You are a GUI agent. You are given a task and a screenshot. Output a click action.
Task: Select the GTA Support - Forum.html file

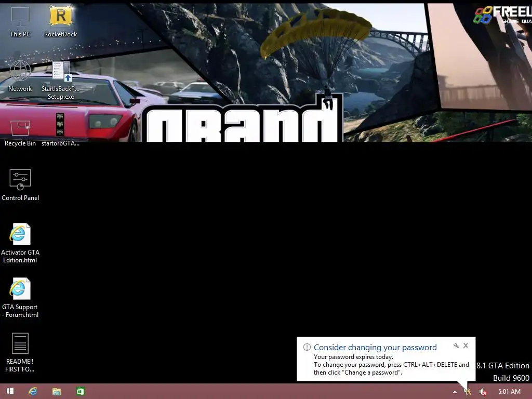click(x=20, y=298)
